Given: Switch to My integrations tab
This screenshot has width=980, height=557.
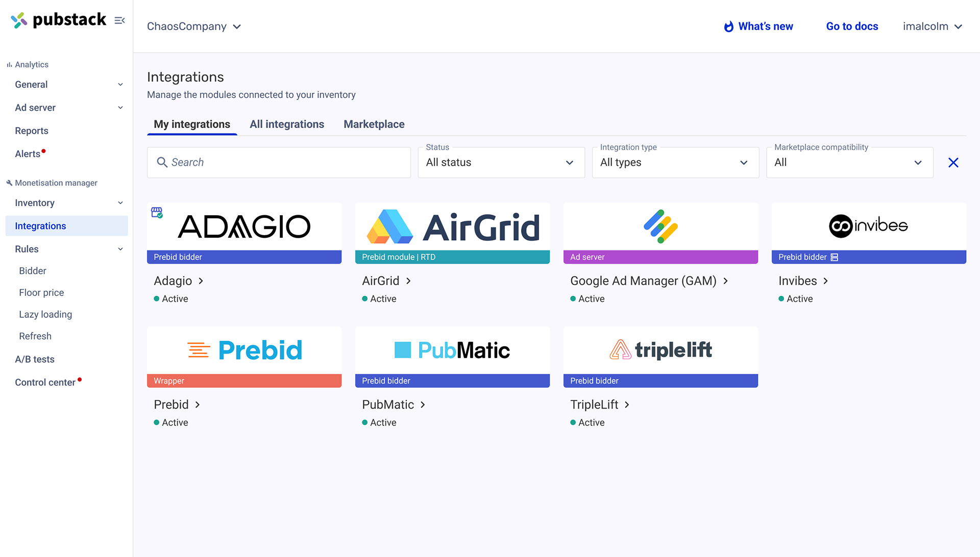Looking at the screenshot, I should 192,124.
